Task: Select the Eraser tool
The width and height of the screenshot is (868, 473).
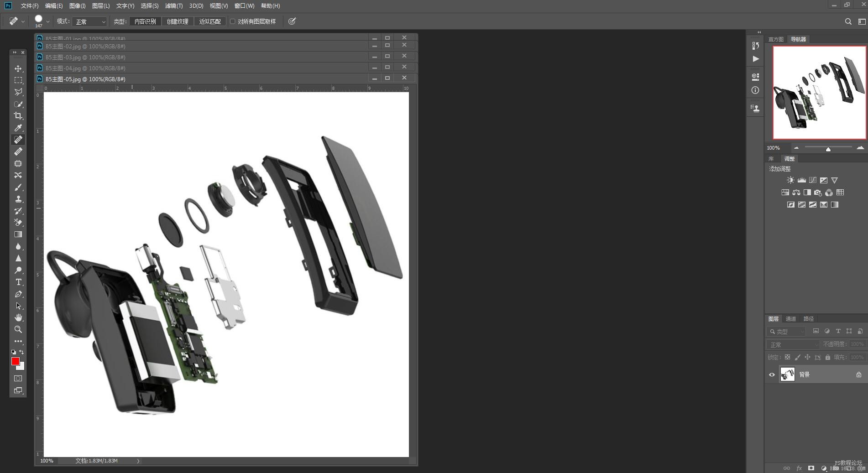Action: pos(18,223)
